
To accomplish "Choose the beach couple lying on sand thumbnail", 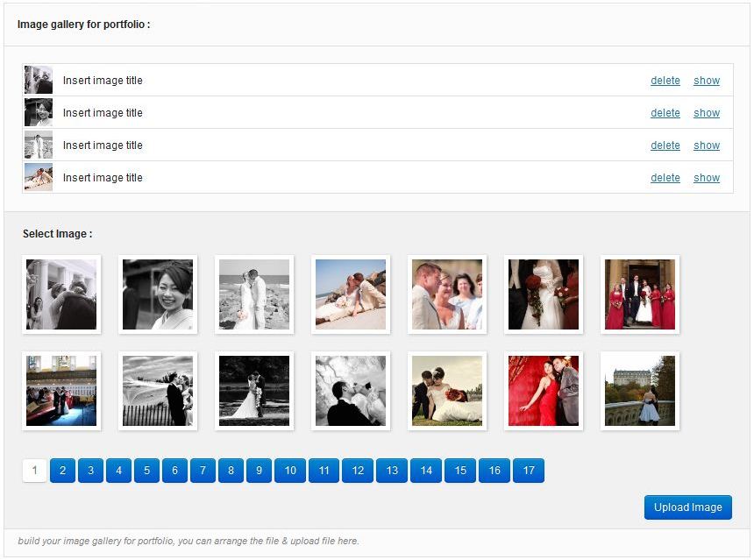I will click(x=351, y=294).
